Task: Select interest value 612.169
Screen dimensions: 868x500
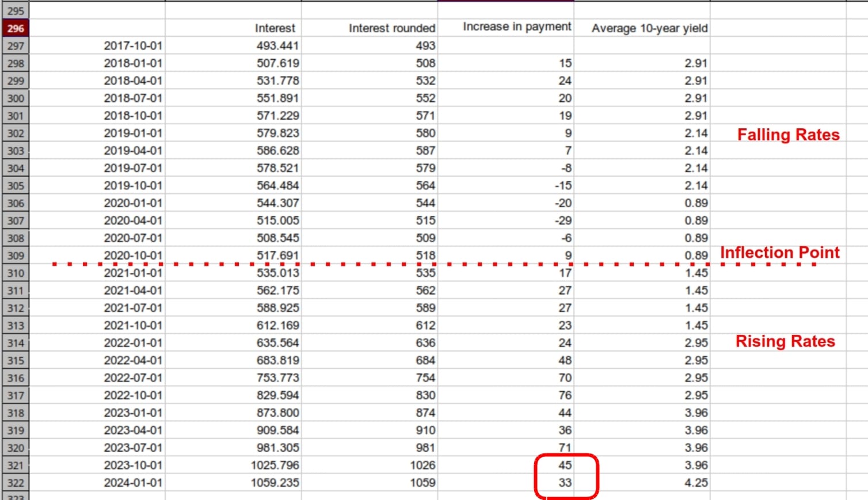Action: tap(233, 326)
